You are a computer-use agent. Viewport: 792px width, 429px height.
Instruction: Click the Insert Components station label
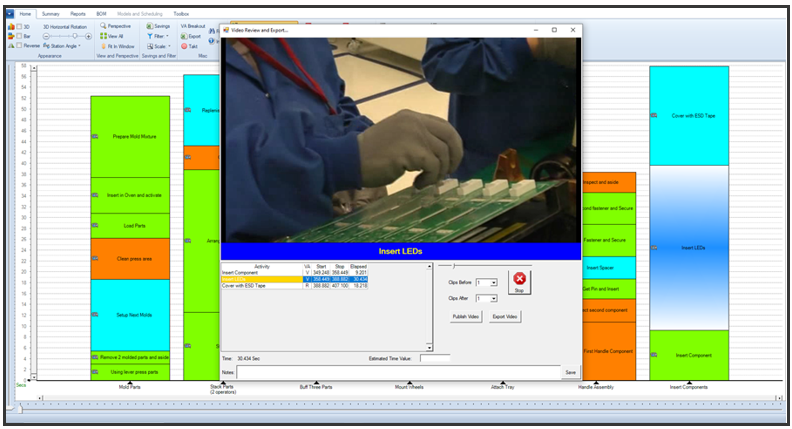click(x=688, y=387)
